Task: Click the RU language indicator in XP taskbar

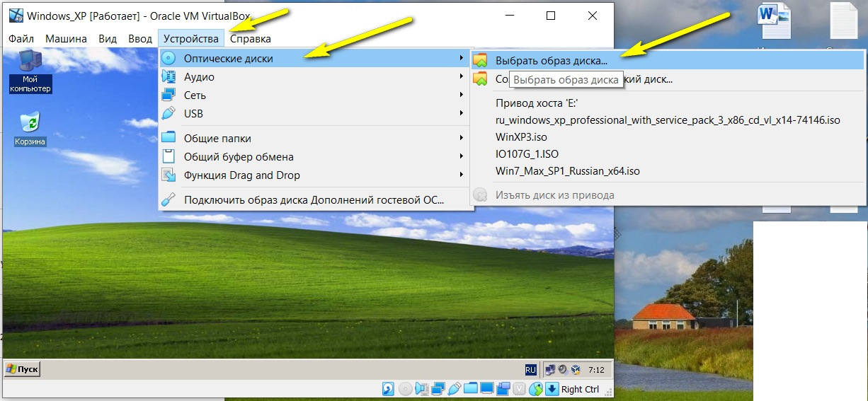Action: click(x=530, y=370)
